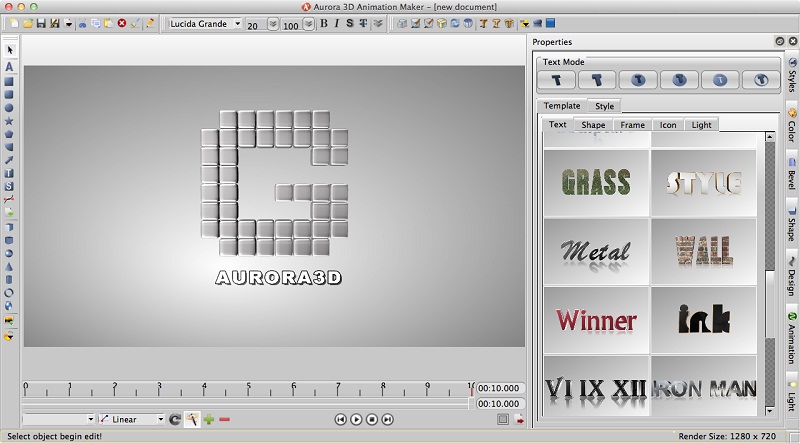This screenshot has height=443, width=800.
Task: Toggle italic text formatting
Action: pos(337,23)
